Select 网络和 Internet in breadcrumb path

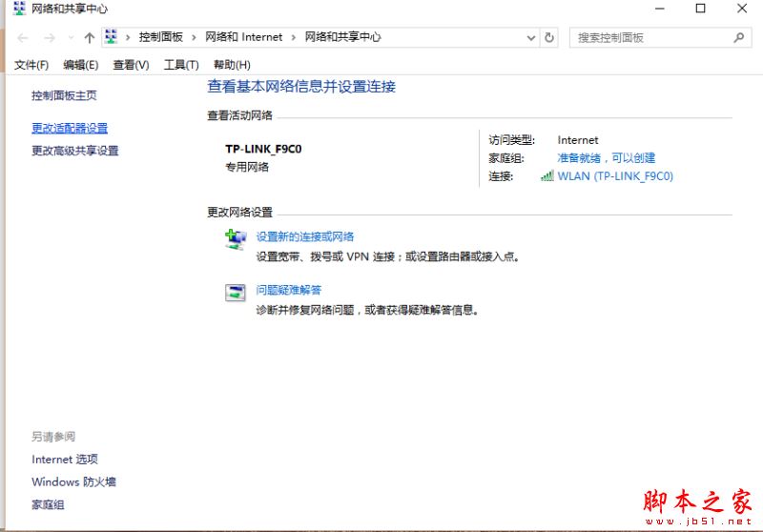tap(243, 37)
